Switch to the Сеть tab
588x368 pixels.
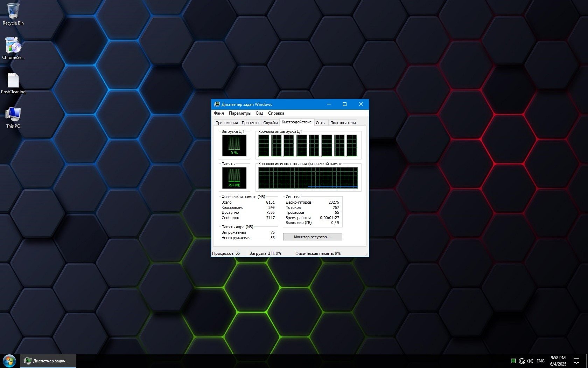tap(320, 123)
